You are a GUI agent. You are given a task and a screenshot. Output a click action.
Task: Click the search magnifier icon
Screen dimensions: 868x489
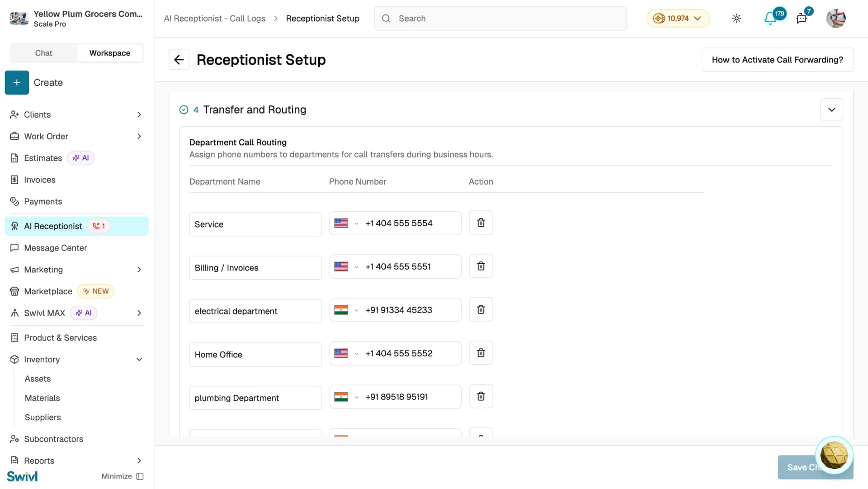386,19
